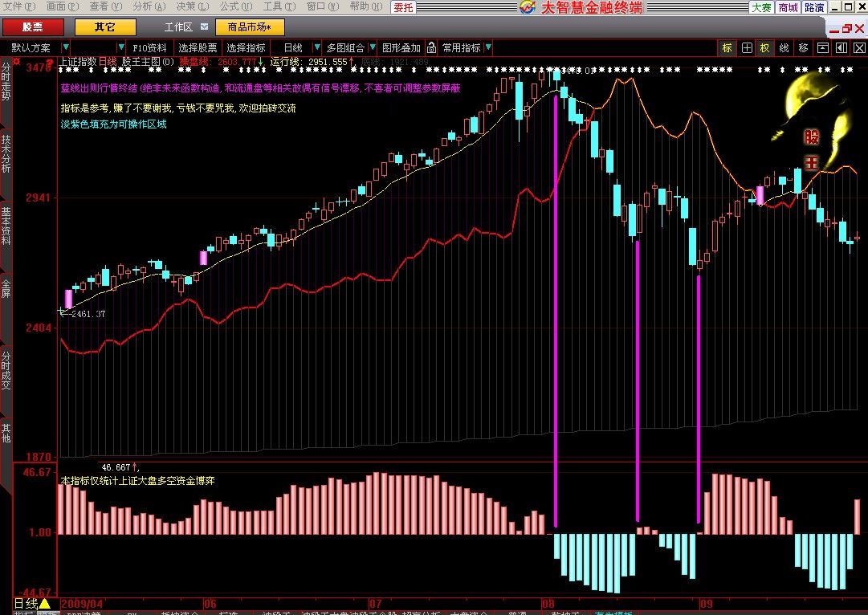This screenshot has width=868, height=615.
Task: Click the 09 month marker on the time axis
Action: (707, 604)
